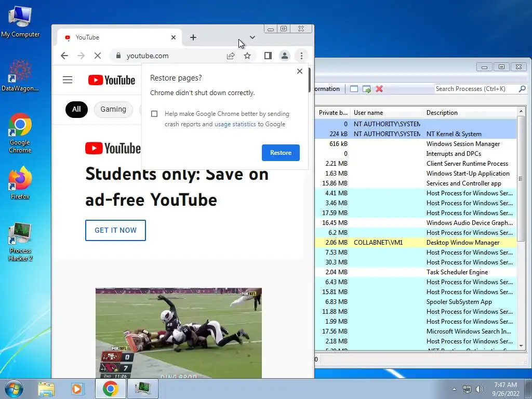
Task: Follow the usage statistics link
Action: 235,124
